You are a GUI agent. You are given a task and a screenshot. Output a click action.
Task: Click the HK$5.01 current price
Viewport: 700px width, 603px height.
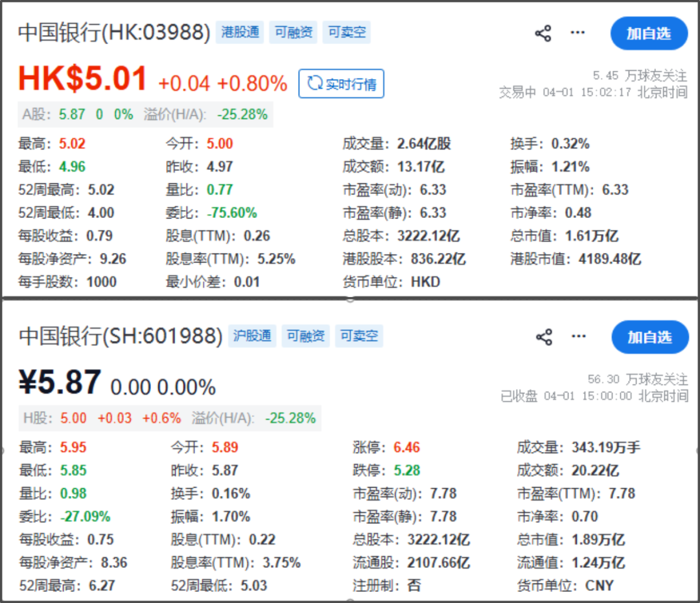point(83,80)
